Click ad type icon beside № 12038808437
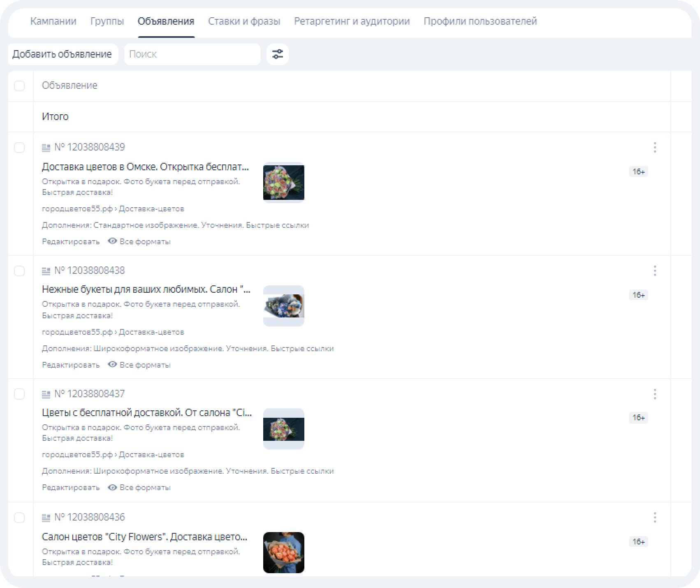 point(46,394)
